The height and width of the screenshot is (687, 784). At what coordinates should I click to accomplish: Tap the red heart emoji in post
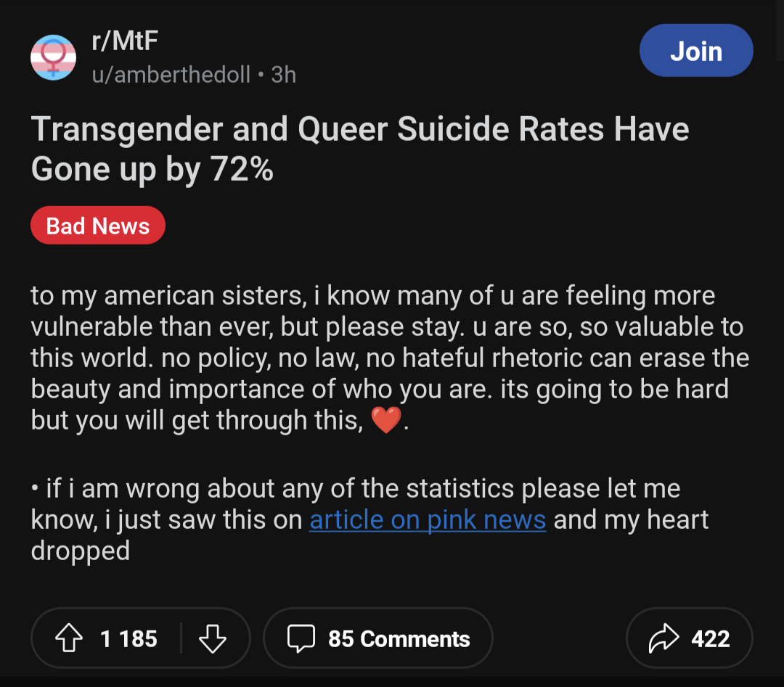(385, 421)
